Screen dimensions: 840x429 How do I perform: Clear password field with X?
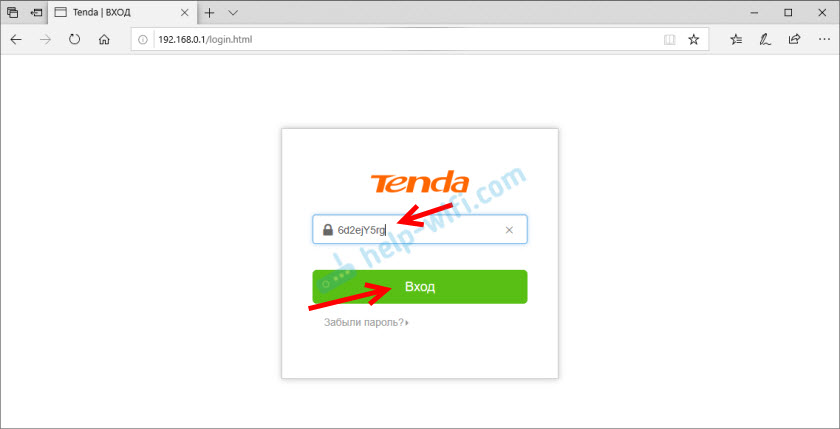tap(509, 230)
